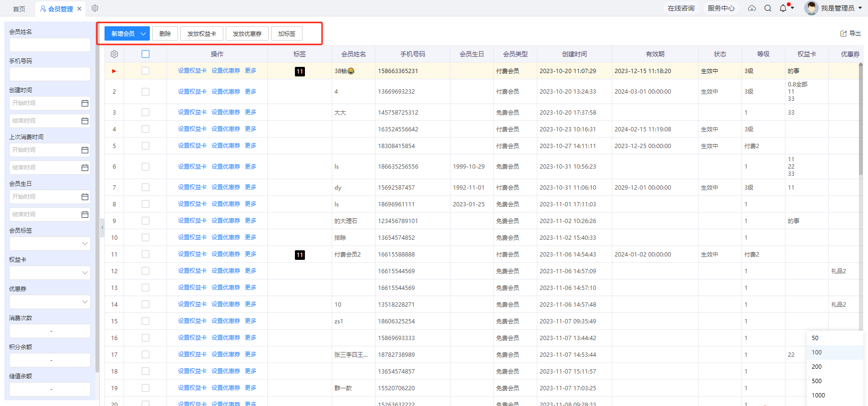Expand the 权益卡 filter dropdown
This screenshot has width=868, height=406.
click(50, 273)
